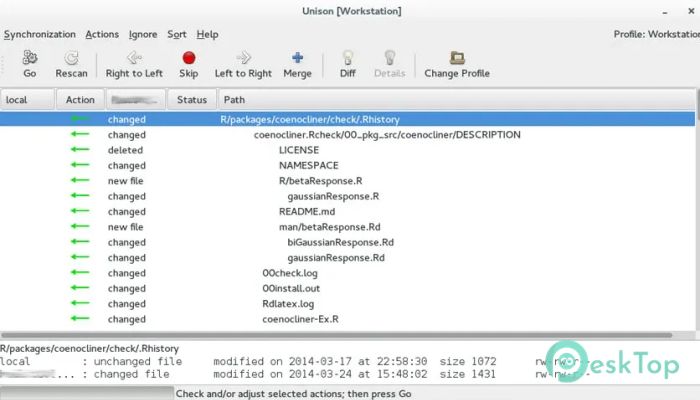Open Diff lightbulb tool
Screen dimensions: 700x400
pyautogui.click(x=348, y=58)
